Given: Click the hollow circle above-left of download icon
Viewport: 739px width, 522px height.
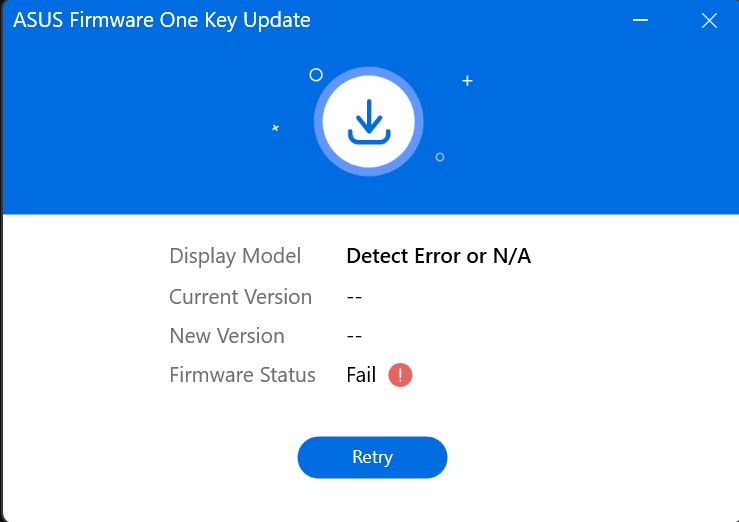Looking at the screenshot, I should [316, 75].
